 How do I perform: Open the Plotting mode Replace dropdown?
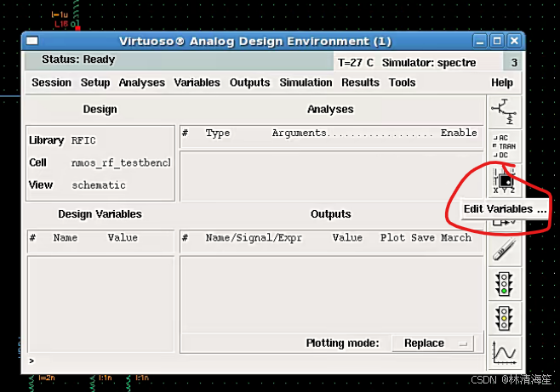433,344
